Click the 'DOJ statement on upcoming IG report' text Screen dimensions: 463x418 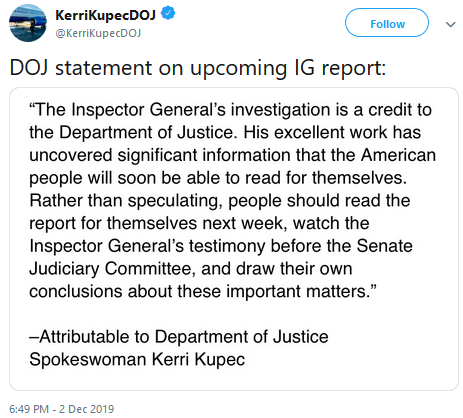point(198,68)
